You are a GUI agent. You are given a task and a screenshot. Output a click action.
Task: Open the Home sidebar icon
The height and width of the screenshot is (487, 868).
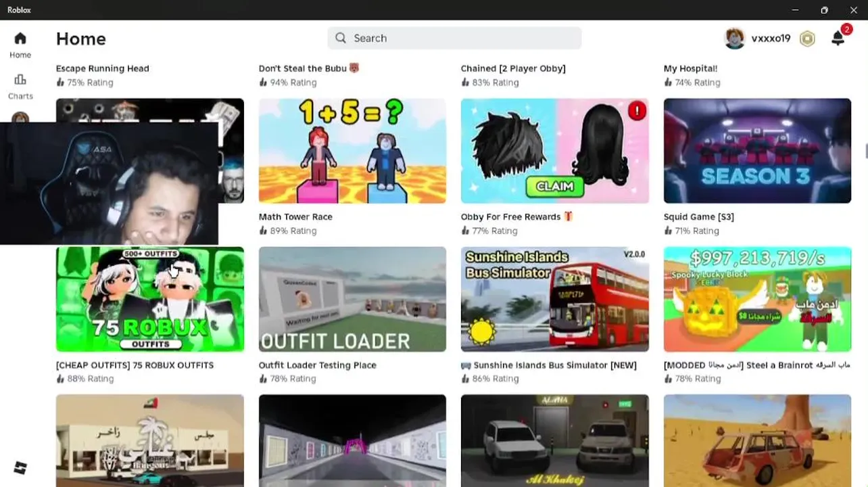(20, 39)
